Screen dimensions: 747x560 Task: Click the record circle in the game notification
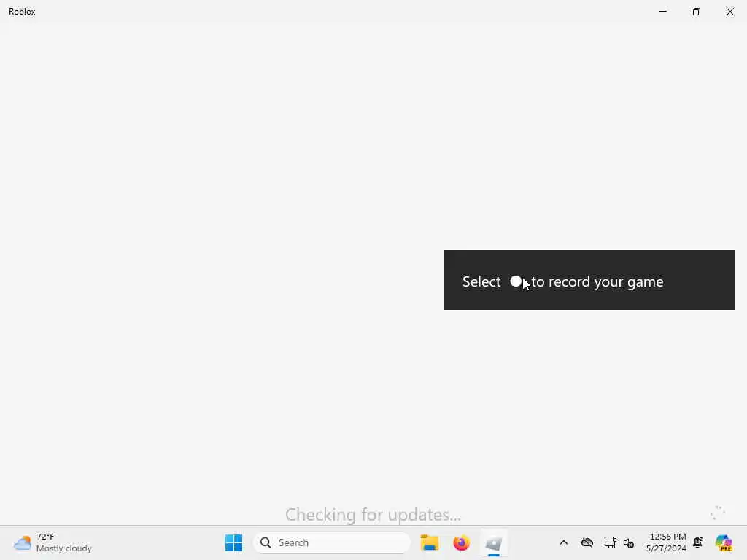click(x=516, y=281)
